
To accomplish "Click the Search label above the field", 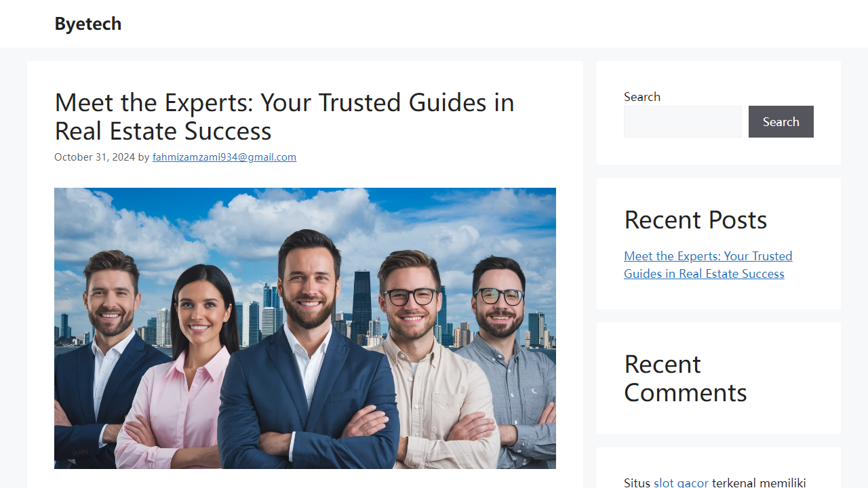I will [642, 97].
